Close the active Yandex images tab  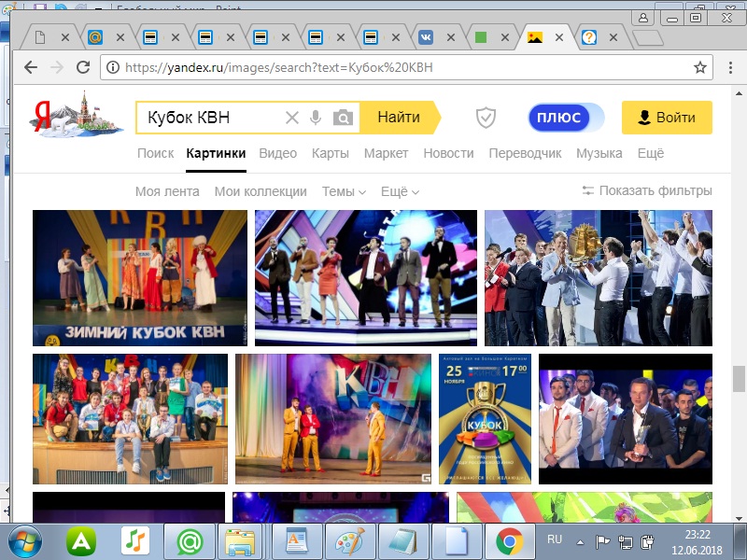coord(559,37)
